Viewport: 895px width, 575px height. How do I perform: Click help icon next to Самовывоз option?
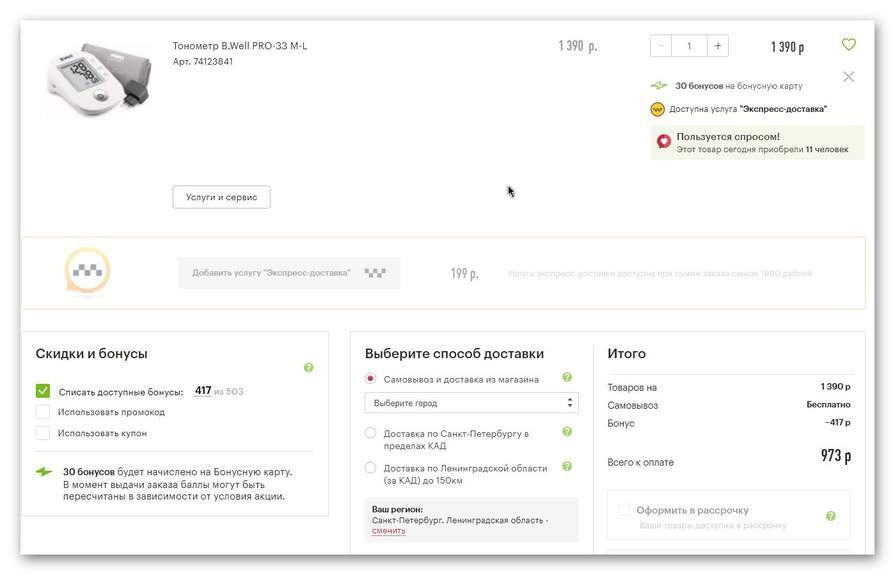click(567, 378)
